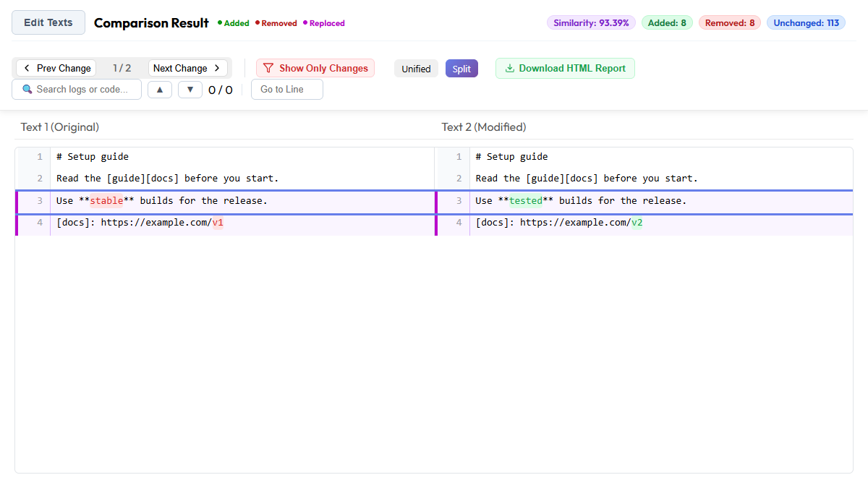Click the Similarity 93.39% badge

click(591, 22)
